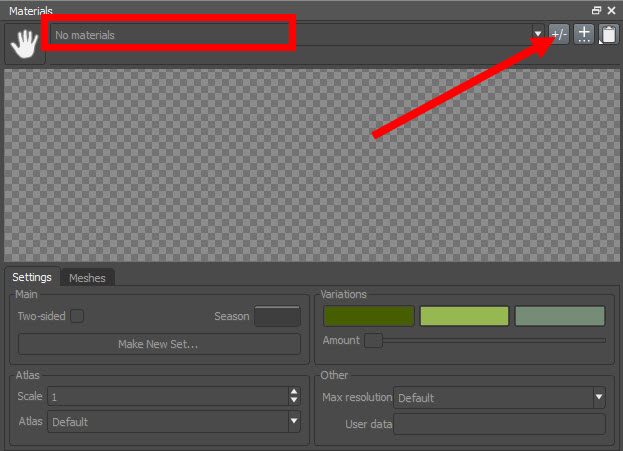623x451 pixels.
Task: Switch to the Meshes tab
Action: tap(87, 278)
